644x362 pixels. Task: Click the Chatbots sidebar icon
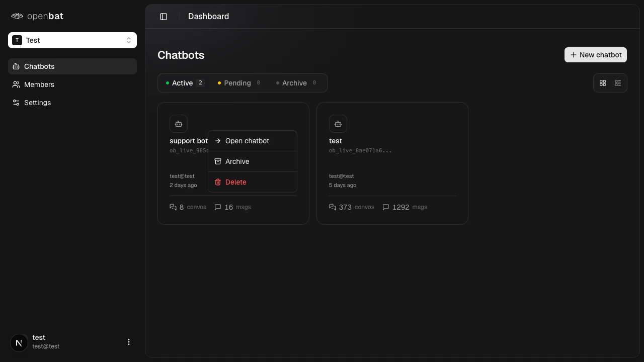point(15,66)
